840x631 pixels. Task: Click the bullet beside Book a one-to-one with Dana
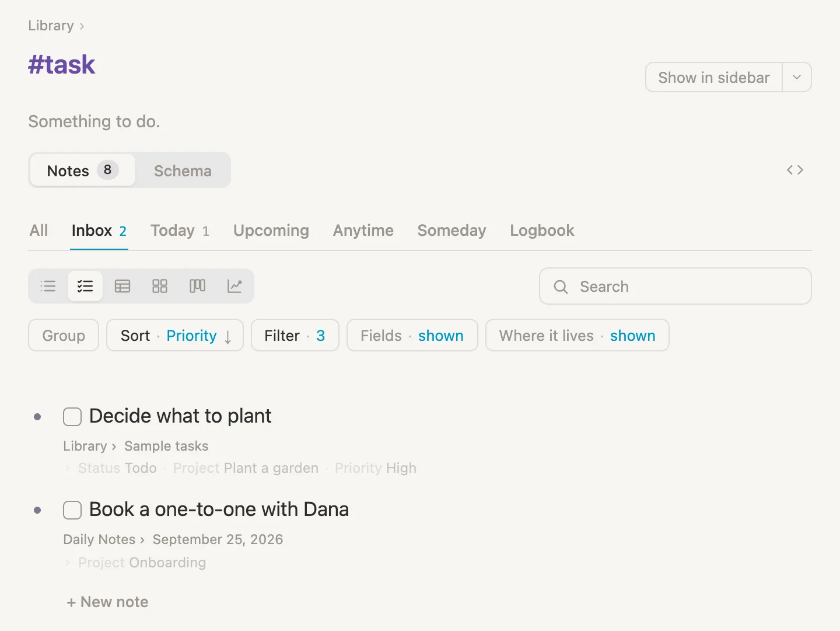pos(37,510)
